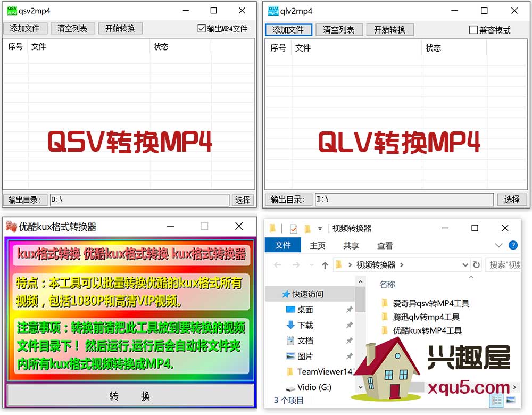Open the recent locations dropdown
The image size is (532, 415).
coord(311,265)
